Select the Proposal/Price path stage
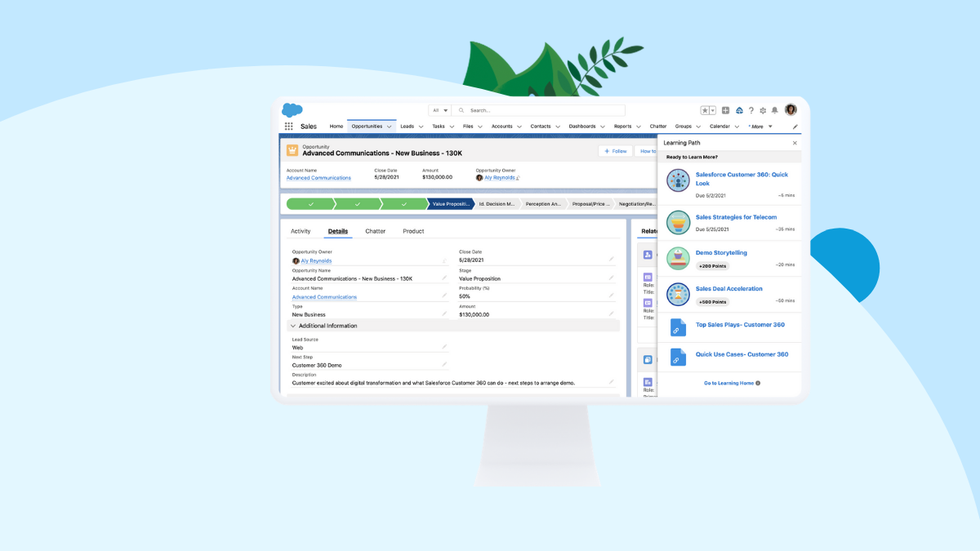Viewport: 980px width, 551px height. tap(590, 204)
